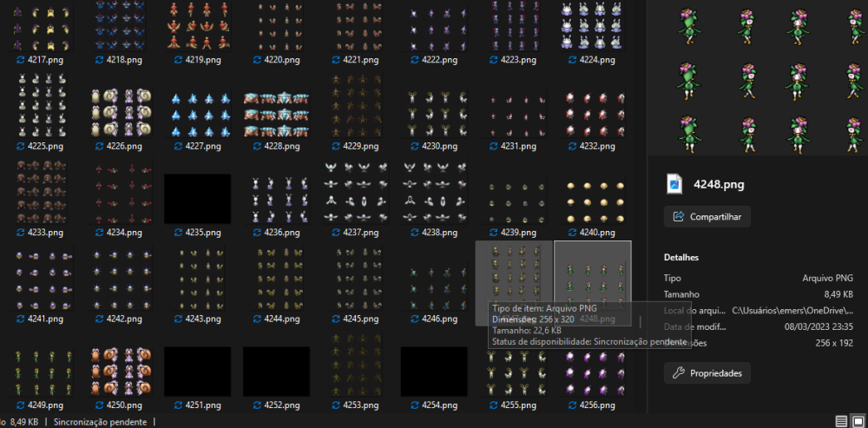This screenshot has width=868, height=428.
Task: Click 'Sincronização pendente' in the status bar
Action: click(100, 422)
